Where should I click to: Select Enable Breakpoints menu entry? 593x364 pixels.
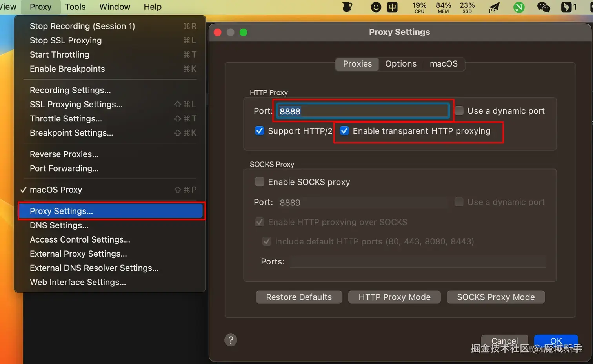click(110, 69)
